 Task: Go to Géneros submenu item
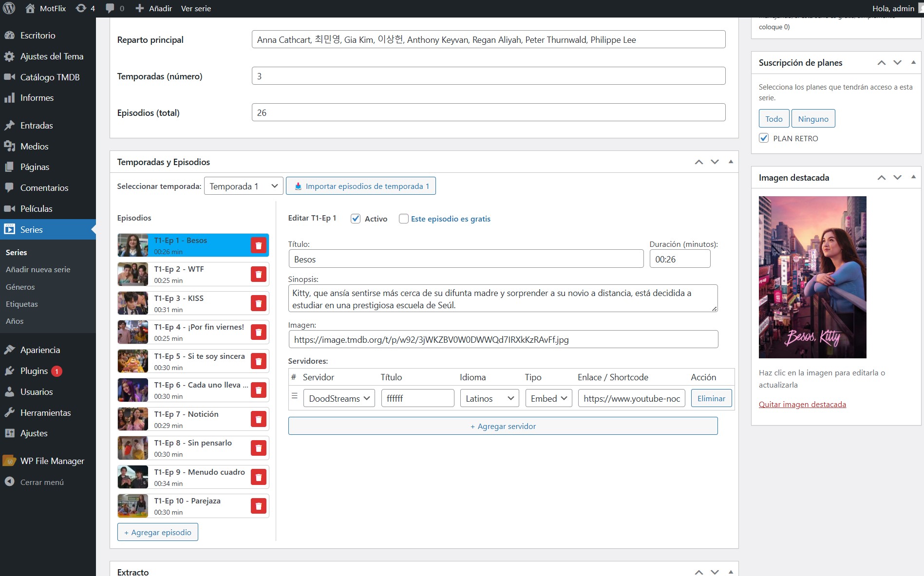[20, 287]
